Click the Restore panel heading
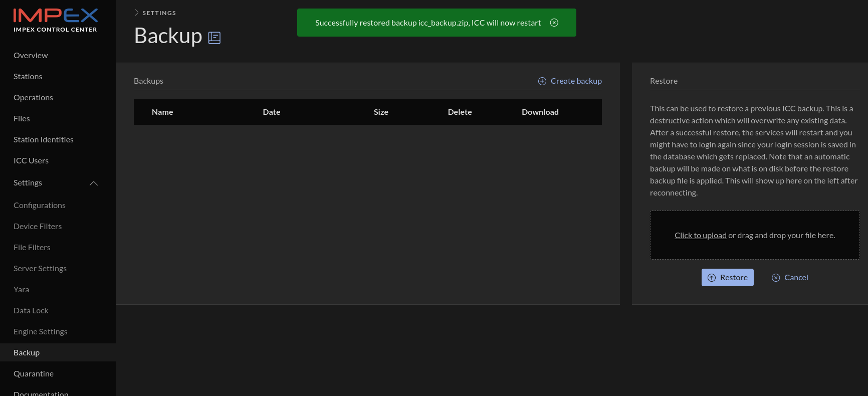This screenshot has height=396, width=868. (664, 81)
